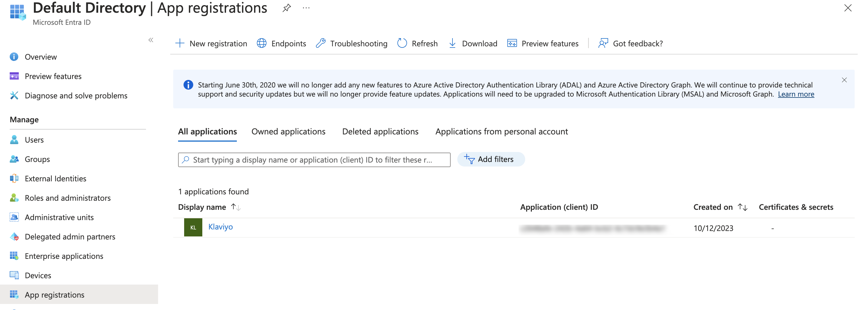868x310 pixels.
Task: Click the Add filters button
Action: point(491,159)
